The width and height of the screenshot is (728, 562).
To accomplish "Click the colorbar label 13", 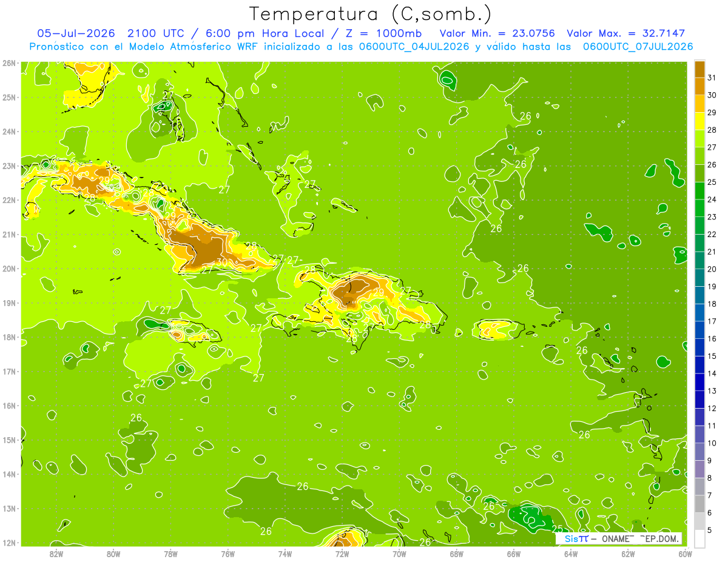I will coord(712,391).
